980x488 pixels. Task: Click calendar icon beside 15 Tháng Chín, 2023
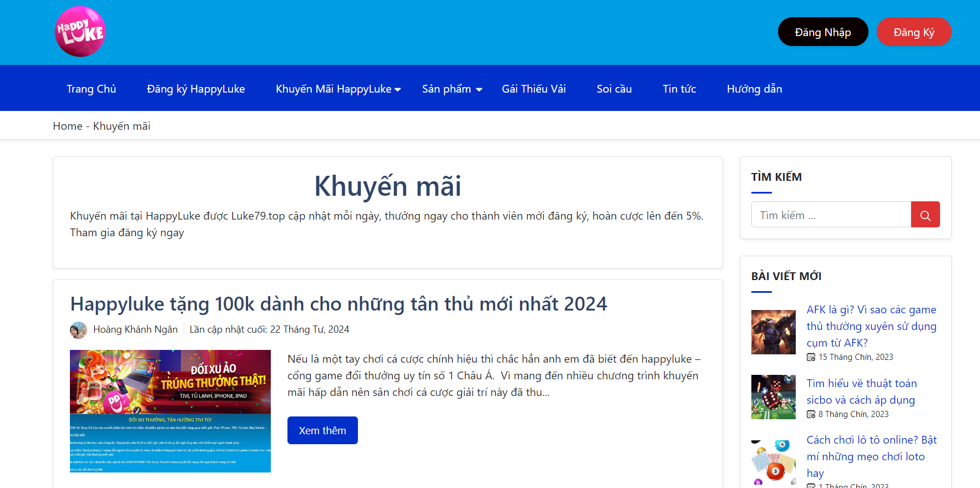[x=811, y=357]
